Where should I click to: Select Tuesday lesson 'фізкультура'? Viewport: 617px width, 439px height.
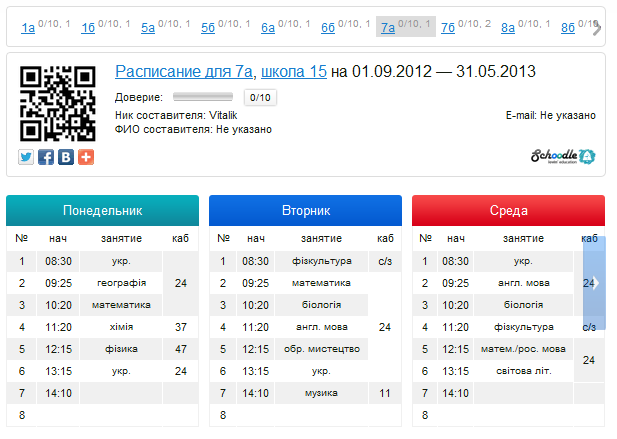(x=321, y=261)
